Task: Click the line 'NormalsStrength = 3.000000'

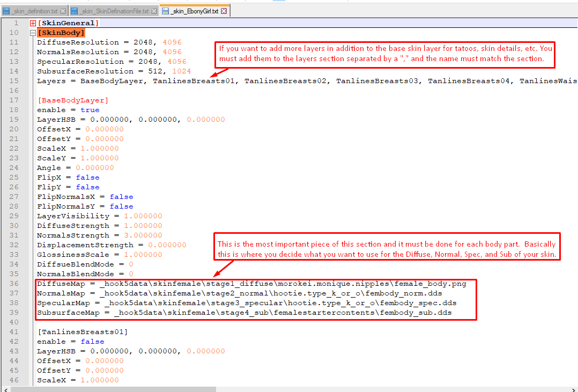Action: point(100,235)
